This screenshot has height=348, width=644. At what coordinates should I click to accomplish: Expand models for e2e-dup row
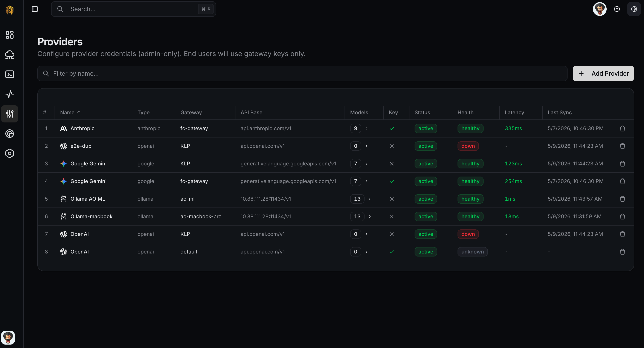tap(366, 146)
